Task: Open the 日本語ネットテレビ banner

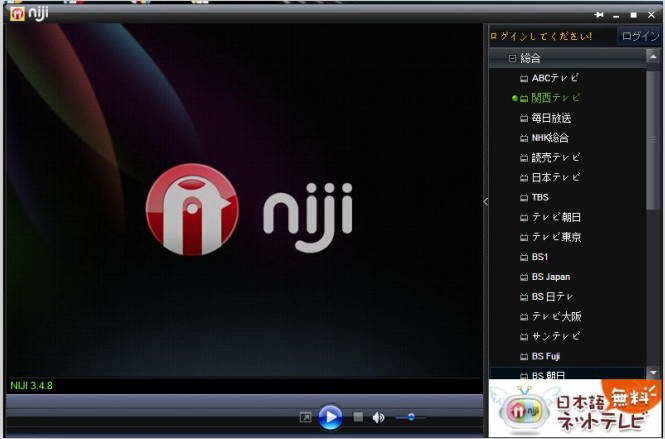Action: click(x=574, y=409)
